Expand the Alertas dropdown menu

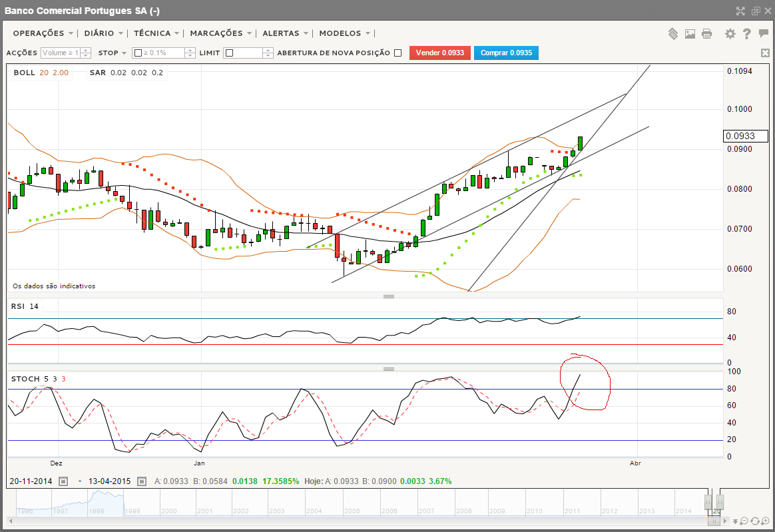(285, 33)
